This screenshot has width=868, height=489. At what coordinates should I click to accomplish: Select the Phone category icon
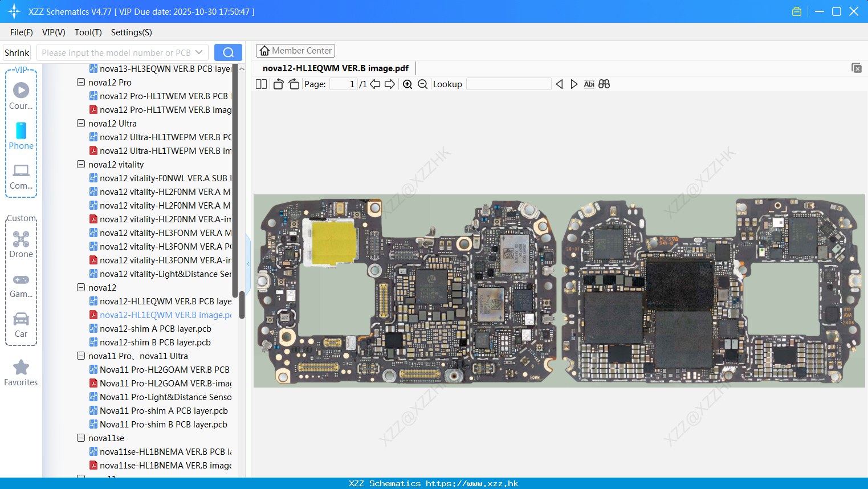click(21, 136)
